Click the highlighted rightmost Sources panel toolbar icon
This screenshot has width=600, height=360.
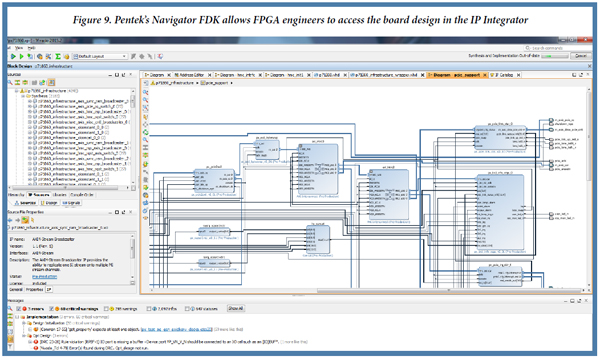point(51,83)
